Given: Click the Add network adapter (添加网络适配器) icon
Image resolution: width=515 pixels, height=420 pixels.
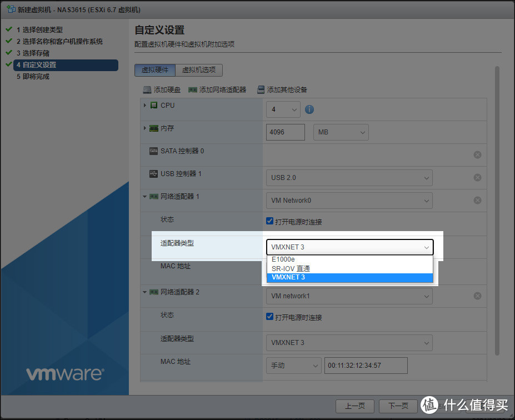Looking at the screenshot, I should coord(193,89).
